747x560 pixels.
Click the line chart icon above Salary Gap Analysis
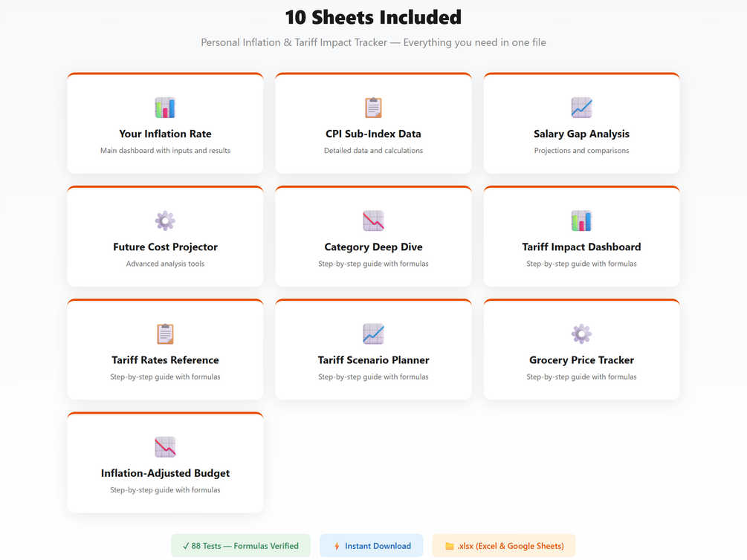(581, 108)
